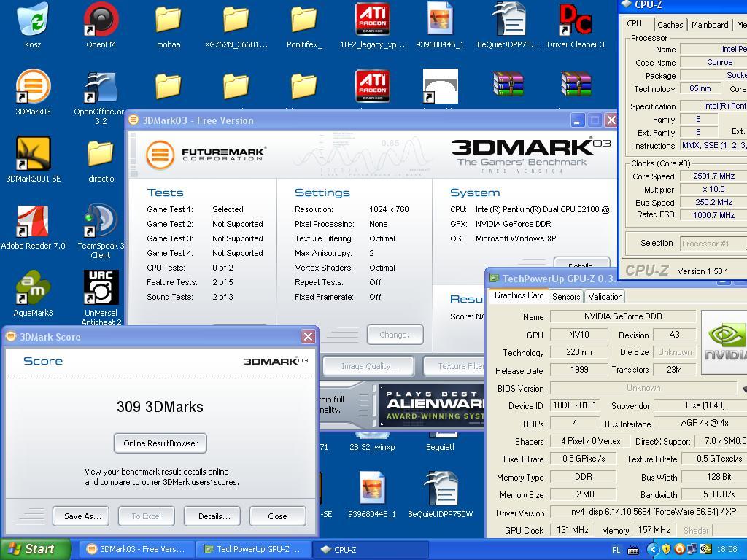Launch the AquaMark3 desktop shortcut
Screen dimensions: 747x560
click(x=33, y=294)
